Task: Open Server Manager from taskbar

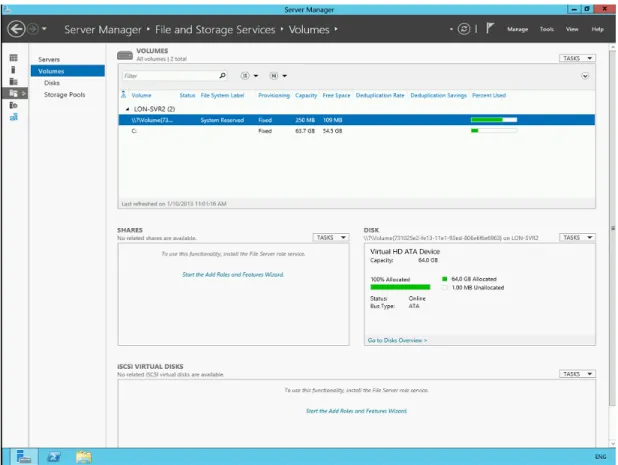Action: 24,457
